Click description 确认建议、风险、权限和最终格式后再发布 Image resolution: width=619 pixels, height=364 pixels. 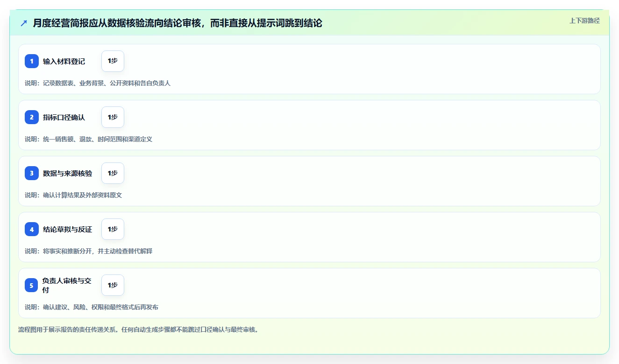pyautogui.click(x=101, y=307)
